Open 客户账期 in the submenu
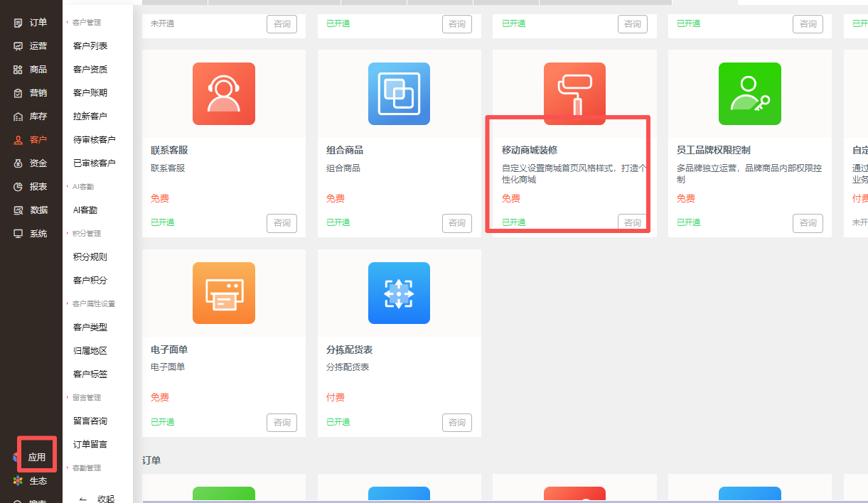This screenshot has height=503, width=868. pyautogui.click(x=90, y=93)
